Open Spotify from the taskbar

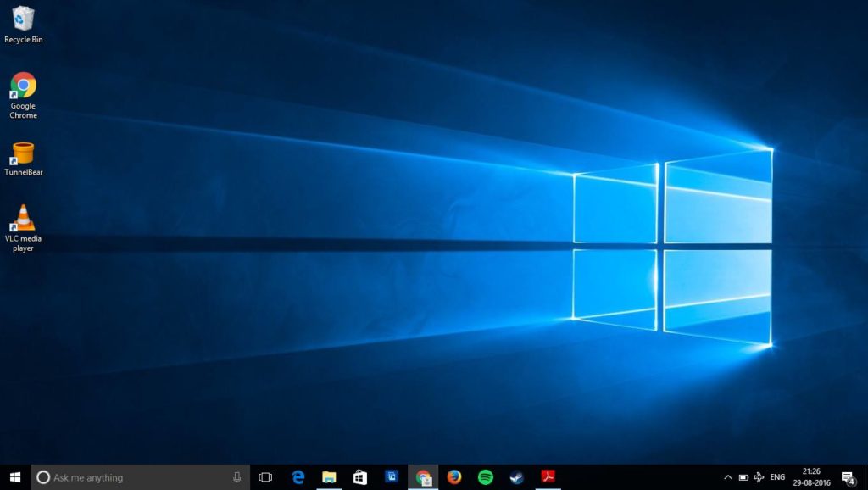[x=486, y=477]
